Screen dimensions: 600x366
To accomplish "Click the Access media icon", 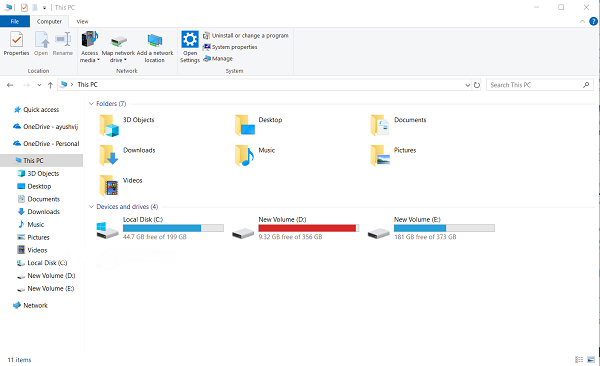I will (90, 39).
